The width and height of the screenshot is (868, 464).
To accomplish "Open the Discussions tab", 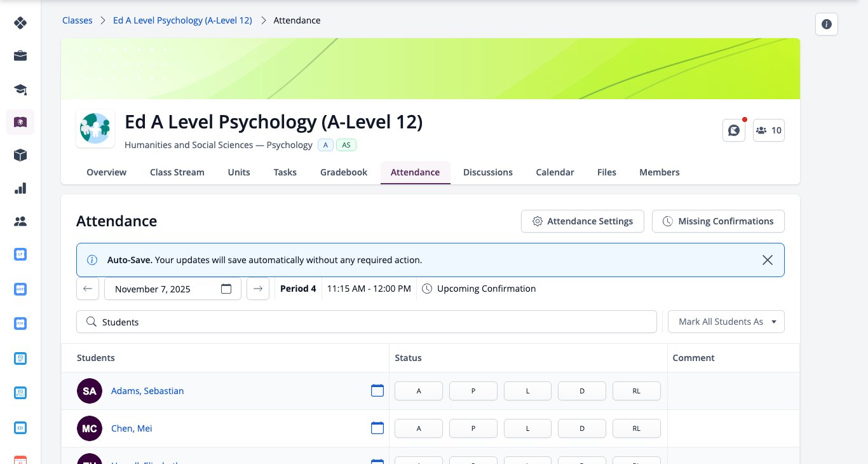I will [488, 172].
